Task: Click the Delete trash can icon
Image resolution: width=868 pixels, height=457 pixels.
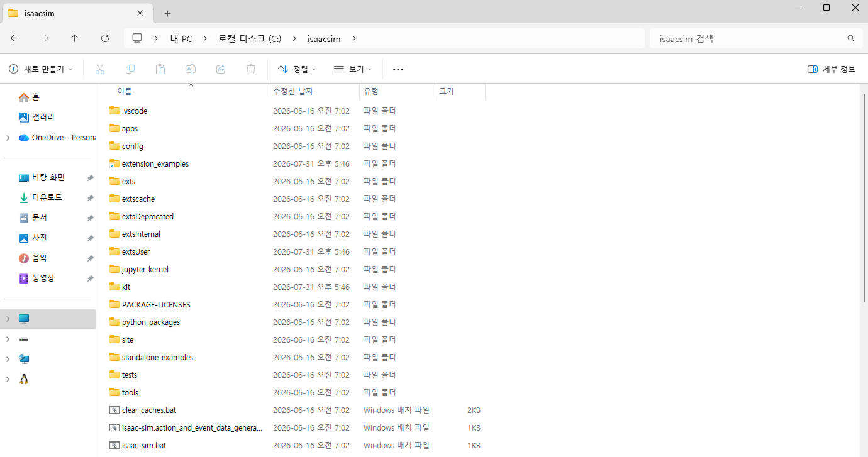Action: pyautogui.click(x=251, y=69)
